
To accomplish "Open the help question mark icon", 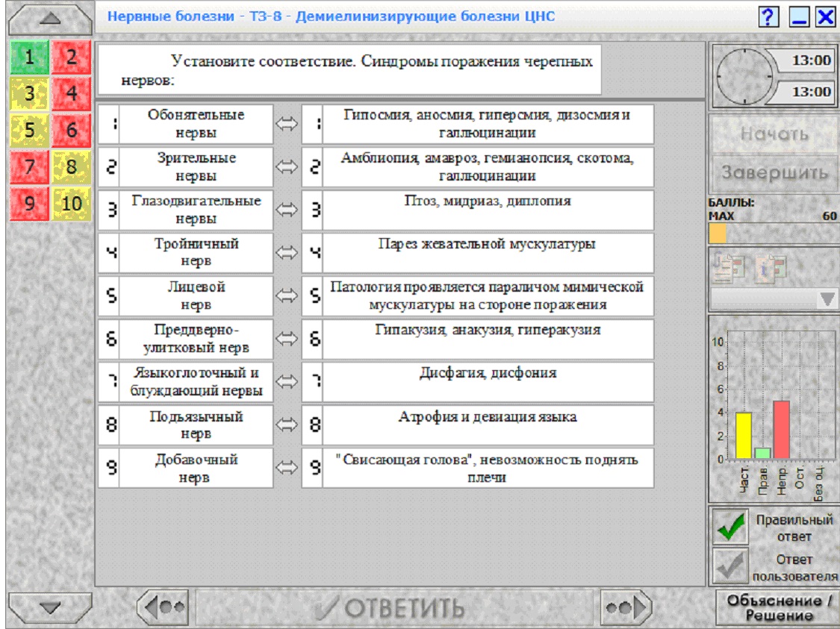I will [x=768, y=16].
